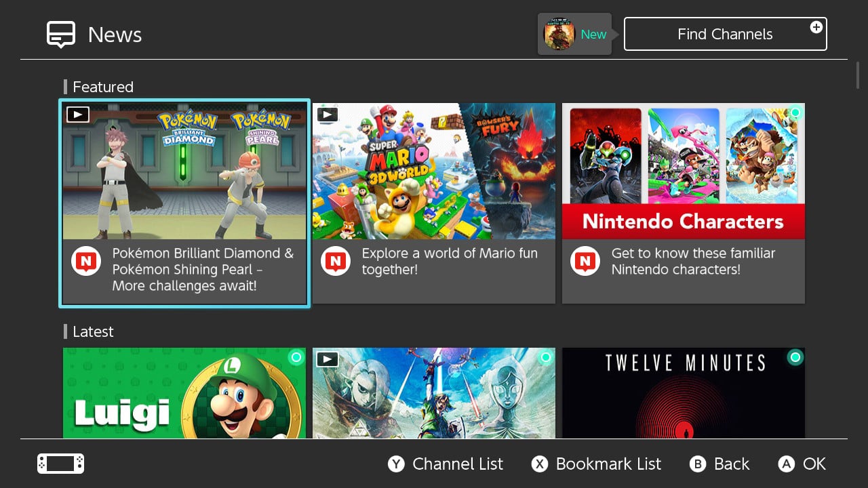Click the News TV icon in the header
868x488 pixels.
[60, 34]
